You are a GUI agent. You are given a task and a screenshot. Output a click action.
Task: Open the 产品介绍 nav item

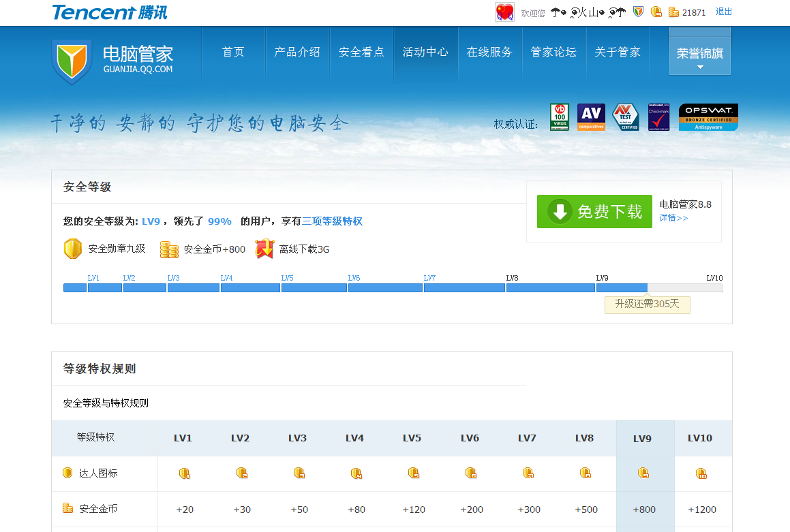297,52
